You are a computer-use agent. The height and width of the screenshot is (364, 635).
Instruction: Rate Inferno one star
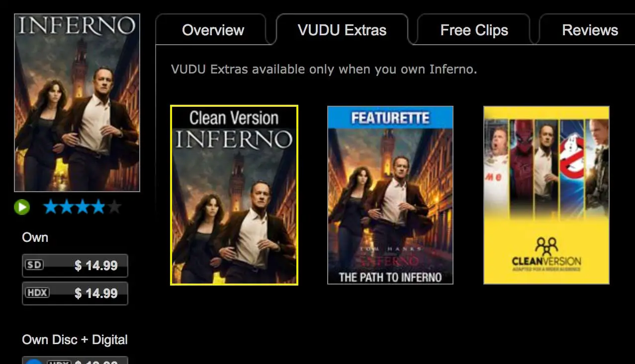pyautogui.click(x=51, y=207)
